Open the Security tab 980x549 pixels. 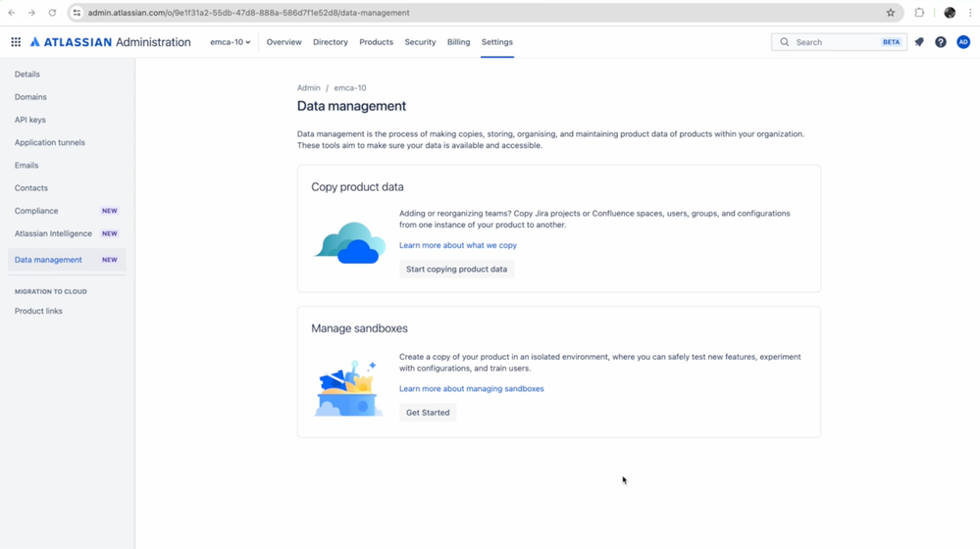[x=420, y=42]
